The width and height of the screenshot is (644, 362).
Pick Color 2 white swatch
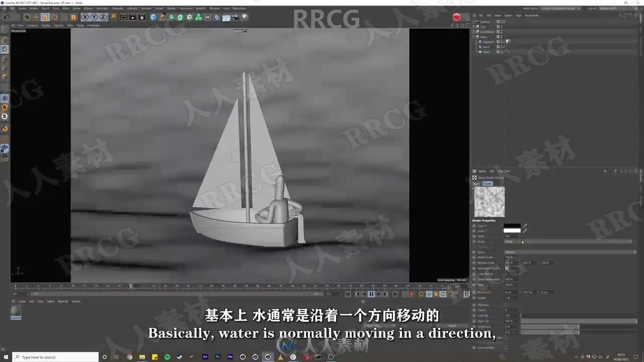point(512,231)
